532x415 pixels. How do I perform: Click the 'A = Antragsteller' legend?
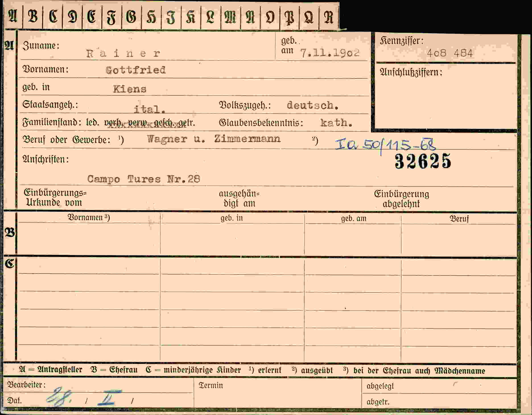click(x=51, y=370)
